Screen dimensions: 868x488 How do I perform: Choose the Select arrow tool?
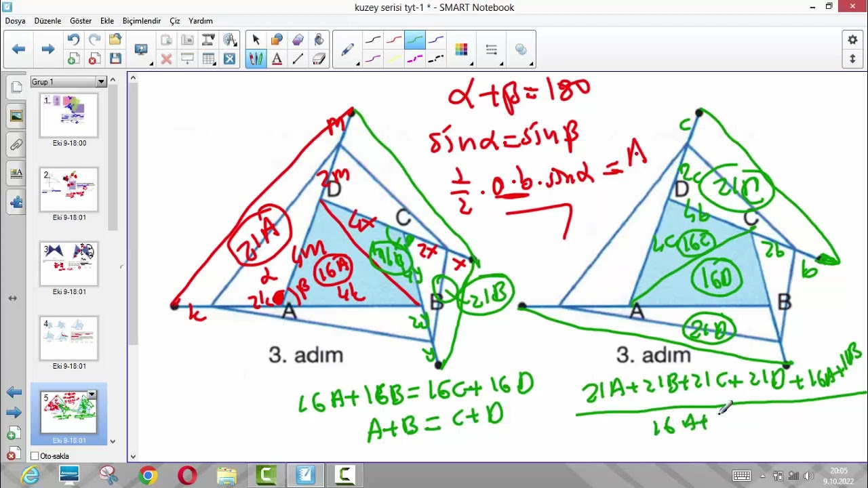tap(256, 40)
